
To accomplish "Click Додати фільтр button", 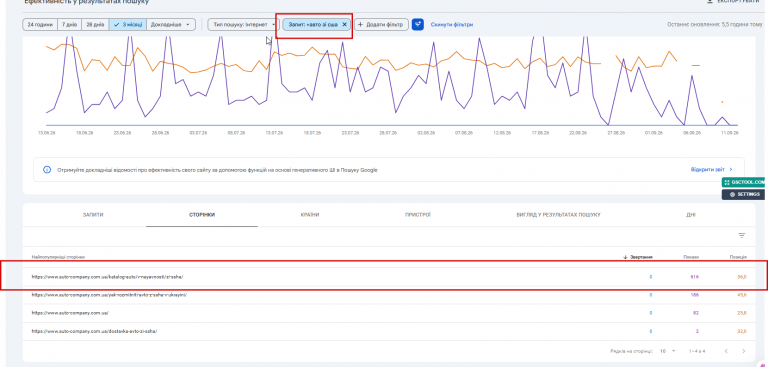I will click(x=381, y=24).
